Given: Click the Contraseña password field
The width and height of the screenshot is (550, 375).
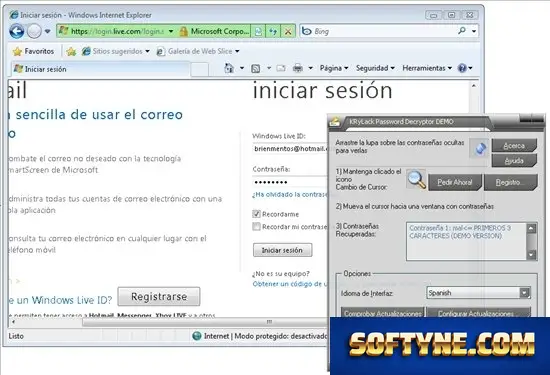Looking at the screenshot, I should click(290, 182).
